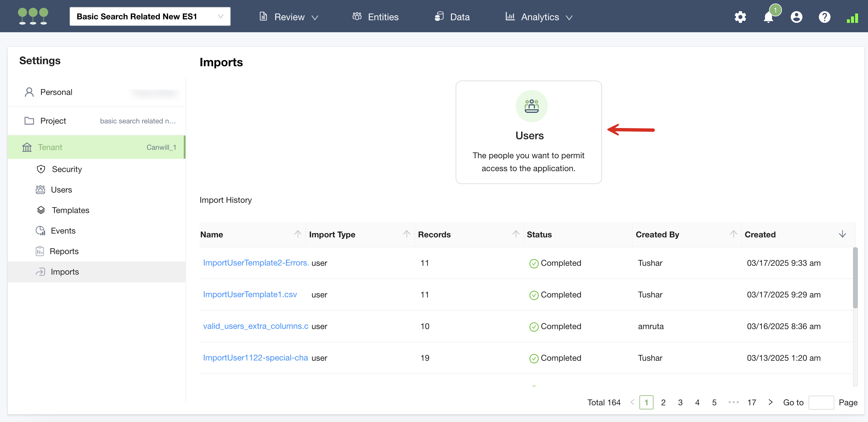Viewport: 868px width, 422px height.
Task: Expand the project selector dropdown
Action: pyautogui.click(x=220, y=16)
